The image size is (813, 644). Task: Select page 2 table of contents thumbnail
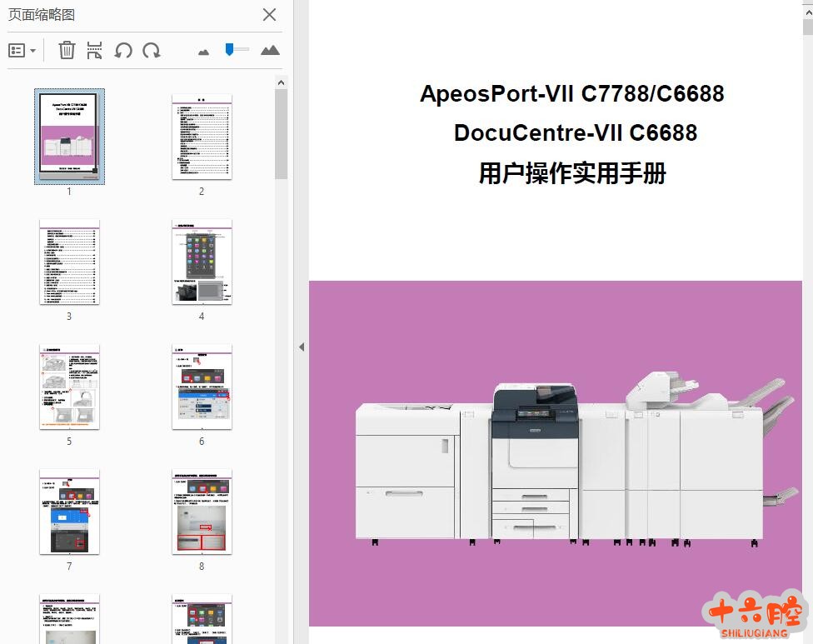[x=202, y=137]
